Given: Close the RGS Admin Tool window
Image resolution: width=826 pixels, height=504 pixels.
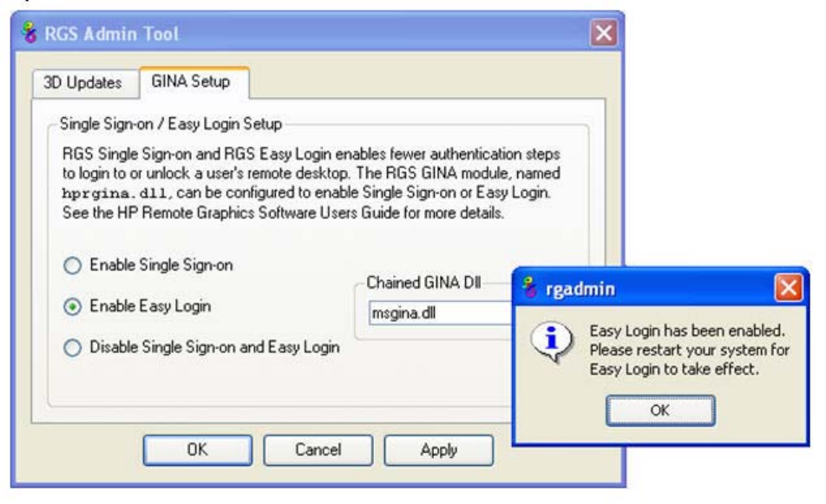Looking at the screenshot, I should 604,33.
